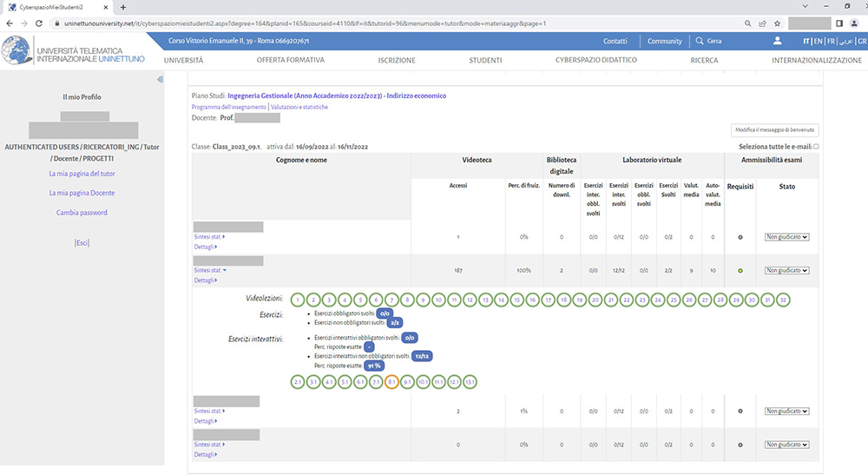Screen dimensions: 868x475
Task: Click interactive exercise circle 13.1
Action: [469, 381]
